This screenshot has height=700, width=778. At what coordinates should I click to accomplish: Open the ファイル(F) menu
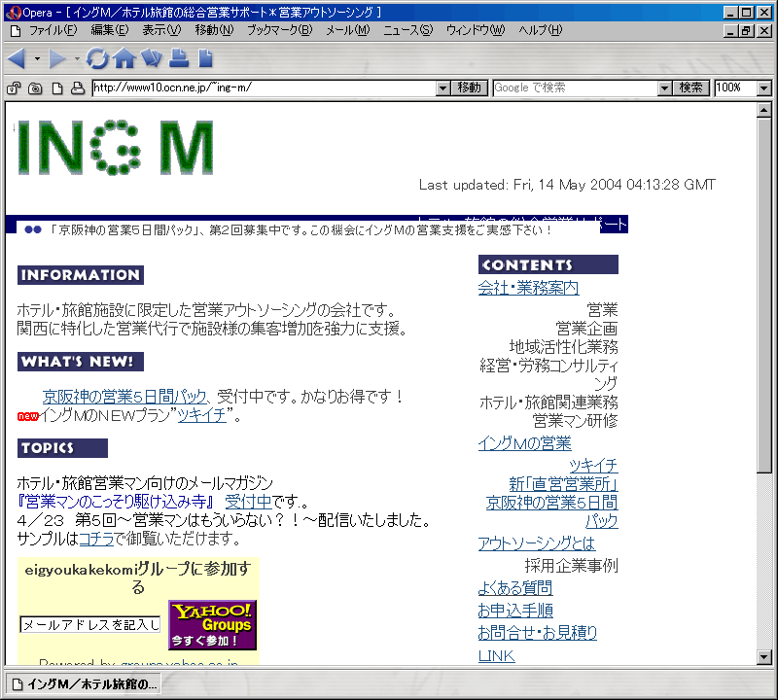53,31
